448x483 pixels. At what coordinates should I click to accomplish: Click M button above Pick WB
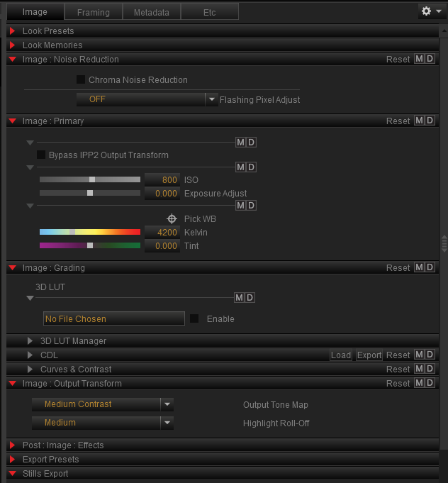point(240,205)
